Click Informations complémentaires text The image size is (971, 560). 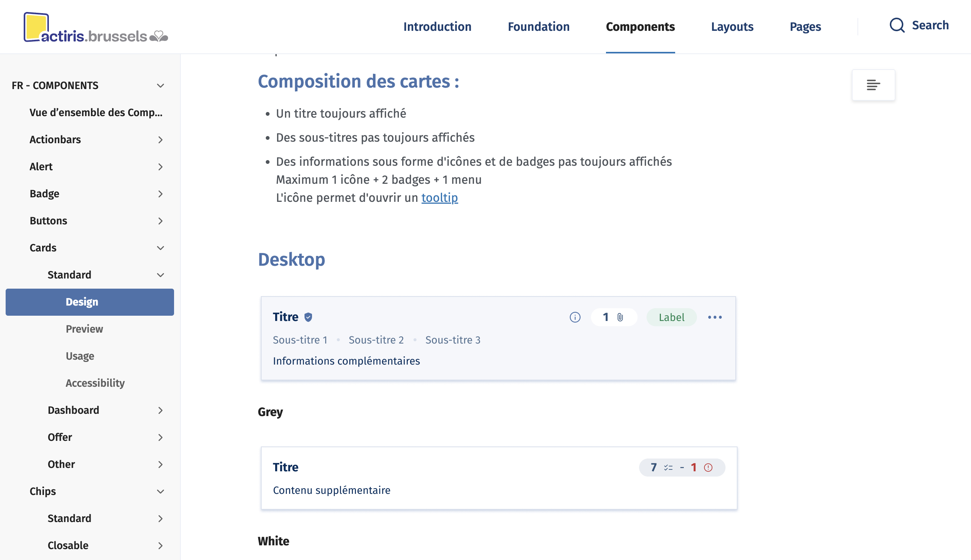pos(346,361)
